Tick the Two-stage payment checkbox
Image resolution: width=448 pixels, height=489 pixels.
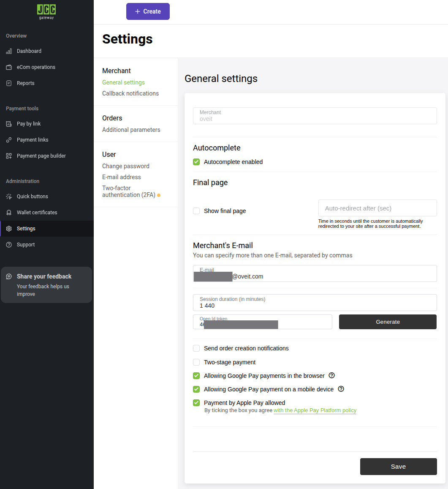pos(196,362)
